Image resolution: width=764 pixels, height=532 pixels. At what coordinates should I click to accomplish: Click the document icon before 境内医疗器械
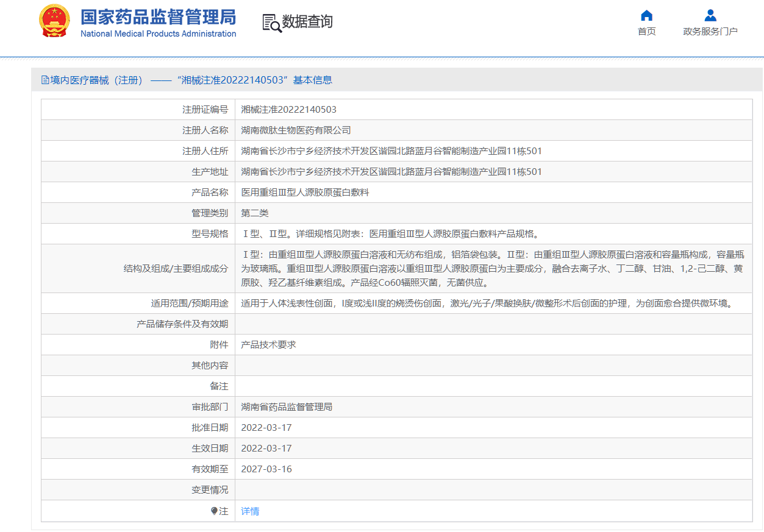click(x=45, y=80)
